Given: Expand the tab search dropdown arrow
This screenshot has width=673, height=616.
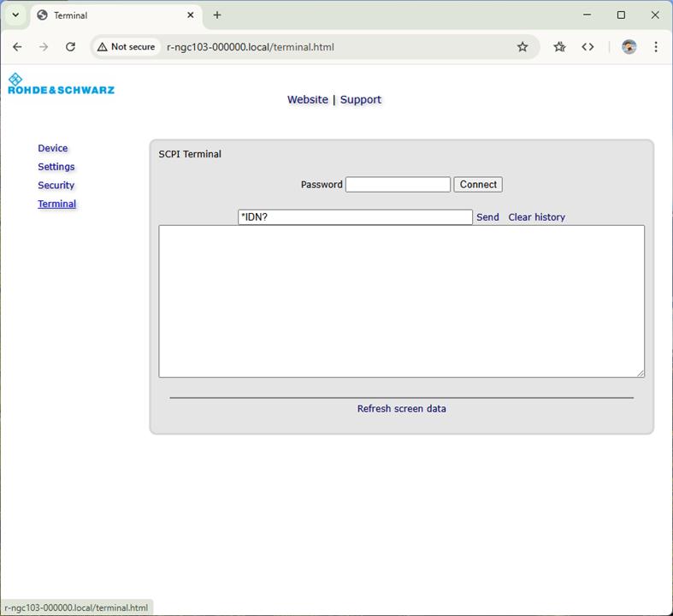Looking at the screenshot, I should 15,15.
